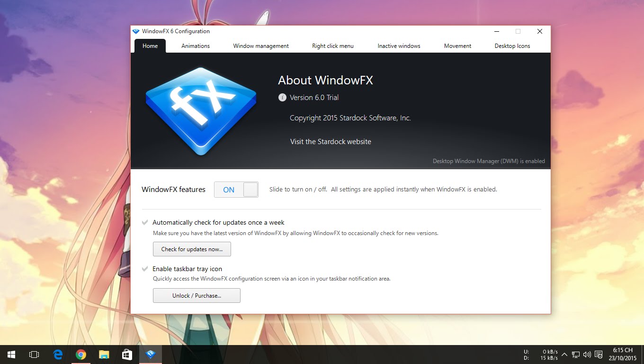Viewport: 644px width, 364px height.
Task: Open the Animations tab
Action: pos(196,46)
